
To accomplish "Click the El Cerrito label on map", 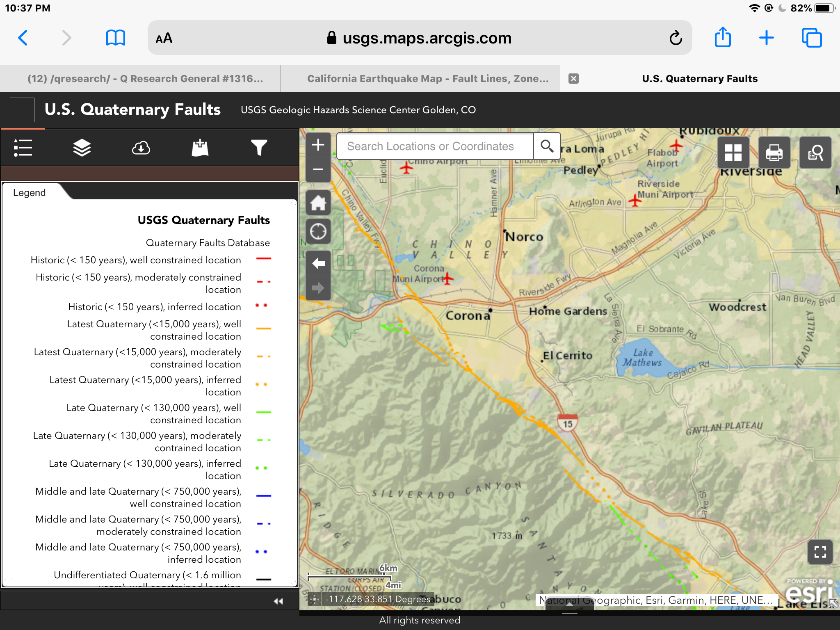I will point(568,356).
